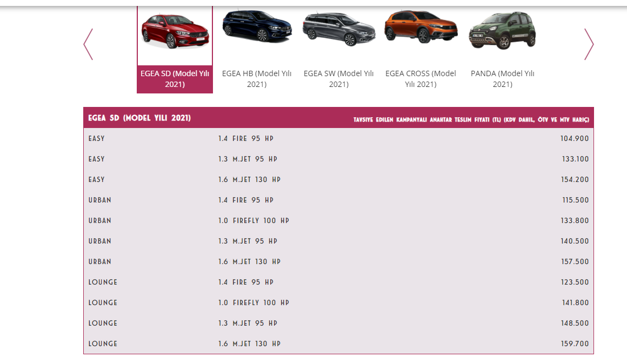Click the table title EGEA SD (MODEL YILI 2021)
627x364 pixels.
click(x=139, y=118)
